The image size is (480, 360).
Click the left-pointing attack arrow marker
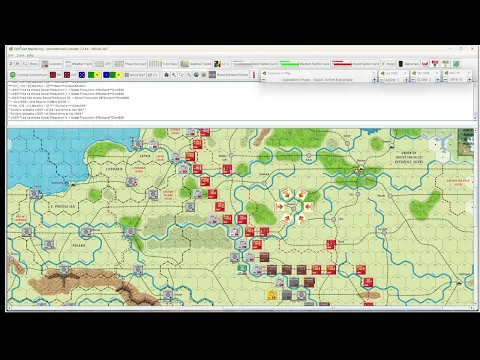(308, 207)
